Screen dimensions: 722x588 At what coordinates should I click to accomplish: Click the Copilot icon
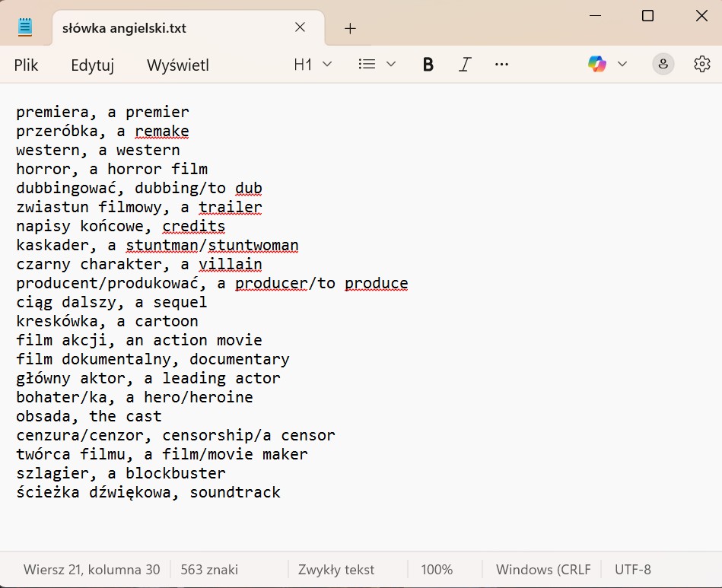click(597, 64)
